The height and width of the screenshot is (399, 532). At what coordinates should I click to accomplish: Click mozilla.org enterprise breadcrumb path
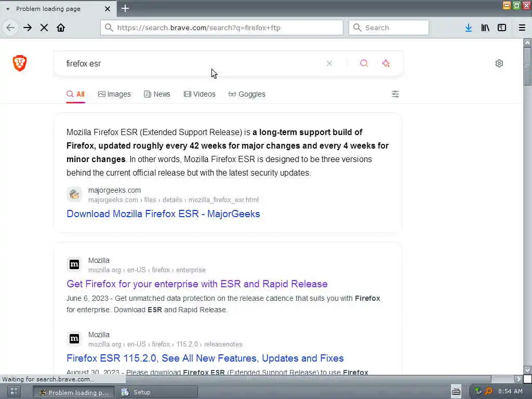(147, 270)
